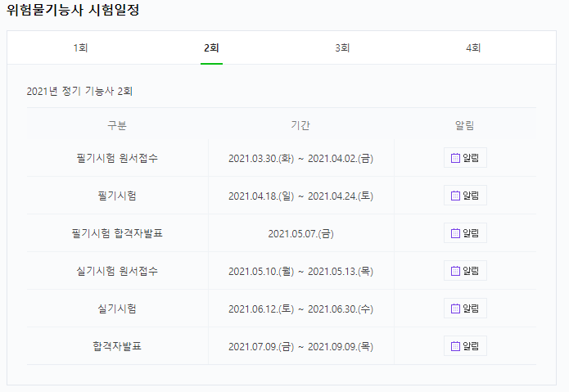Select the 2회 tab

pos(211,47)
